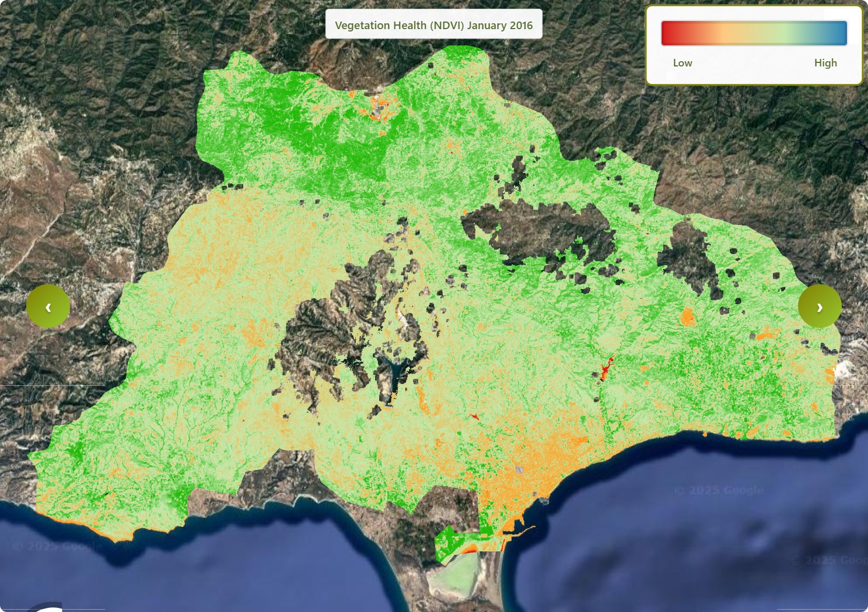Click the previous month left arrow
This screenshot has height=612, width=868.
pyautogui.click(x=48, y=307)
